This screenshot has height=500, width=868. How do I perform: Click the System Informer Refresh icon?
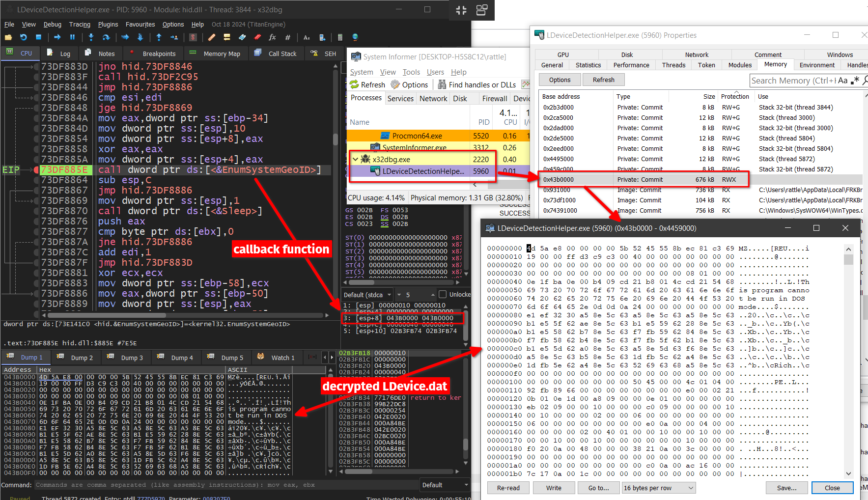(355, 84)
